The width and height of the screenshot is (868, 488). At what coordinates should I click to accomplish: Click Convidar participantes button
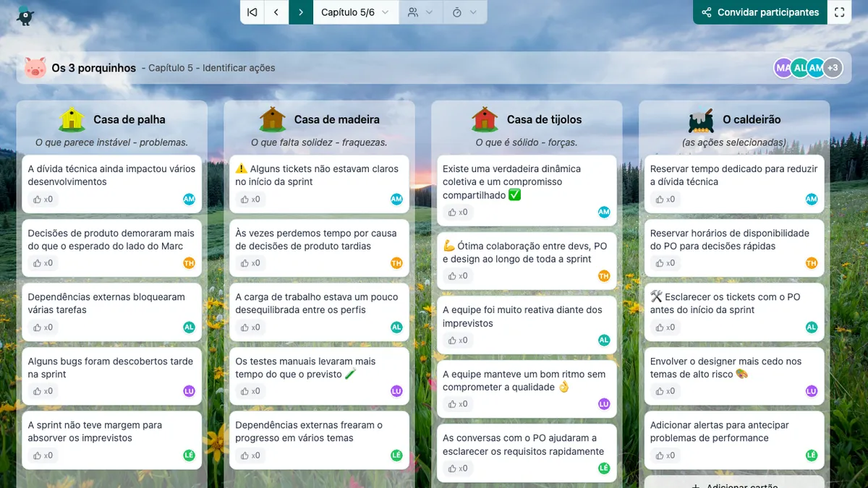760,12
